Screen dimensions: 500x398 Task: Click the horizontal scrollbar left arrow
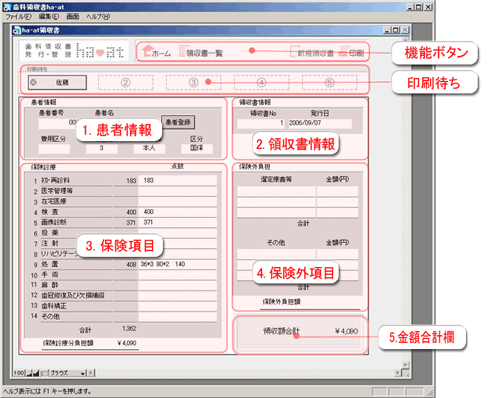pyautogui.click(x=91, y=373)
